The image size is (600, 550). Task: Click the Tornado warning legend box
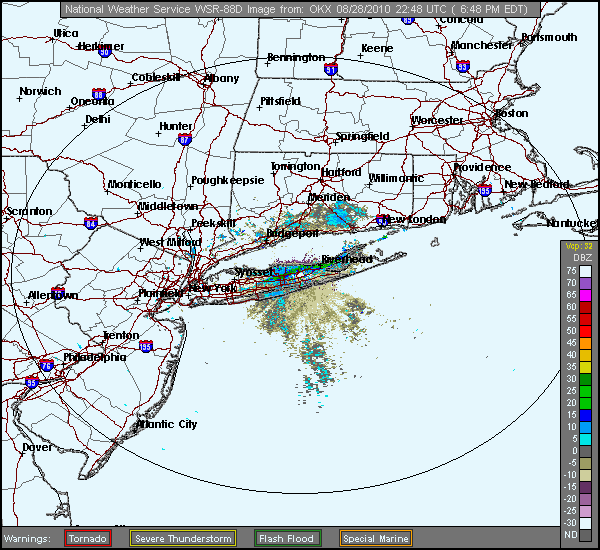(88, 539)
